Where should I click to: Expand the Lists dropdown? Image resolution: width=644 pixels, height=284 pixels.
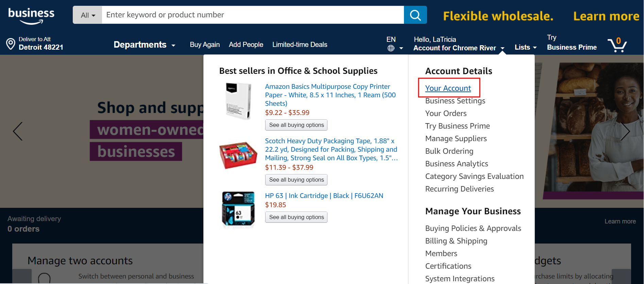[525, 48]
